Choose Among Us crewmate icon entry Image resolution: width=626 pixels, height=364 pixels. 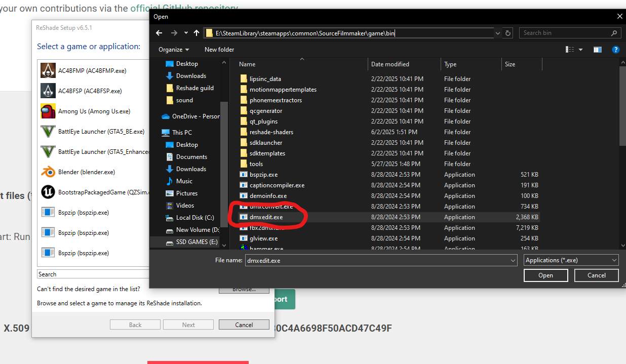tap(48, 111)
